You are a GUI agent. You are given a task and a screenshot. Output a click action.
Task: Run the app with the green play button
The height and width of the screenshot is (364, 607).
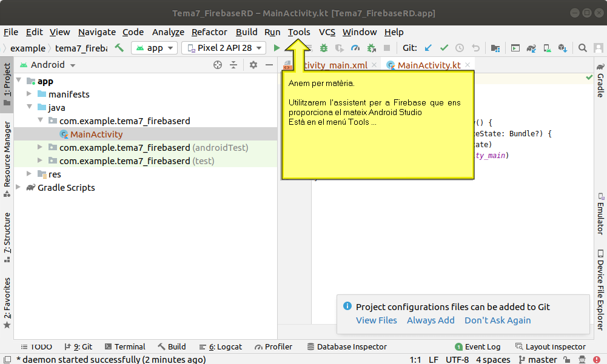[x=277, y=48]
